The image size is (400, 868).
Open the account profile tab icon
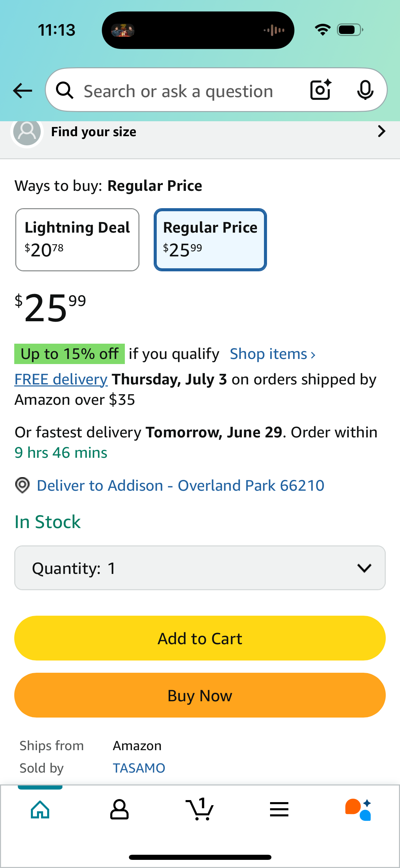click(119, 810)
